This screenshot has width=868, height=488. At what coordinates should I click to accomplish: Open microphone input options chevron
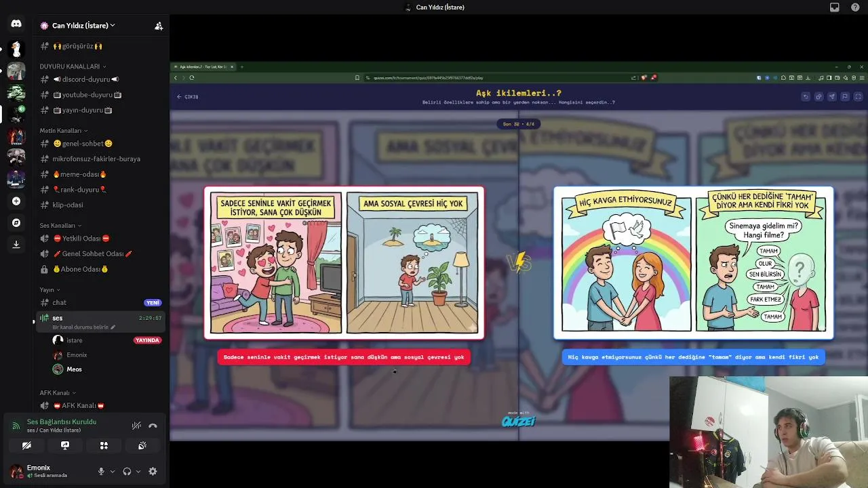click(113, 472)
